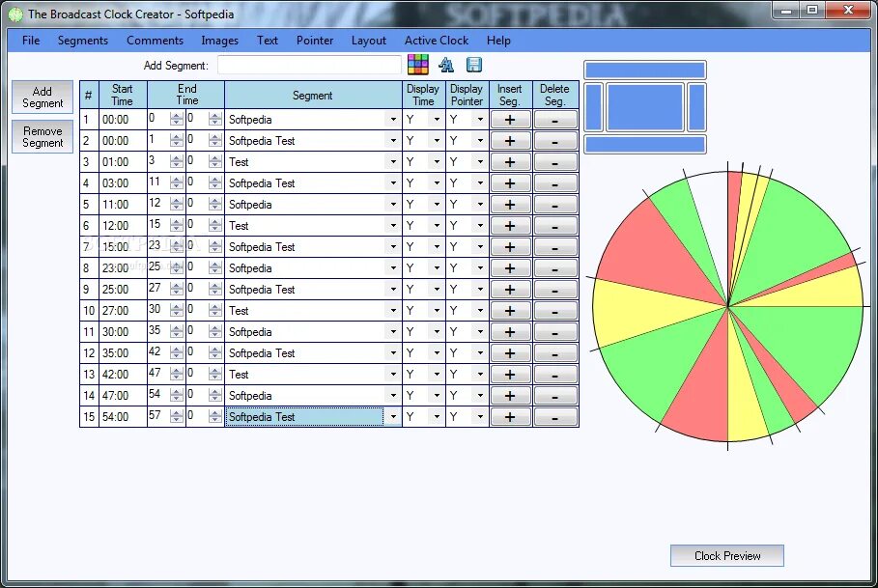Delete segment in row 5

[x=555, y=205]
